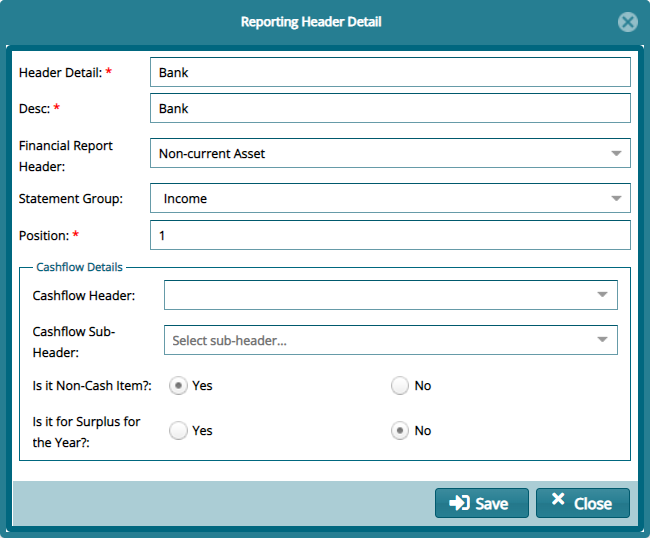Viewport: 650px width, 538px height.
Task: Save the reporting header detail
Action: (482, 503)
